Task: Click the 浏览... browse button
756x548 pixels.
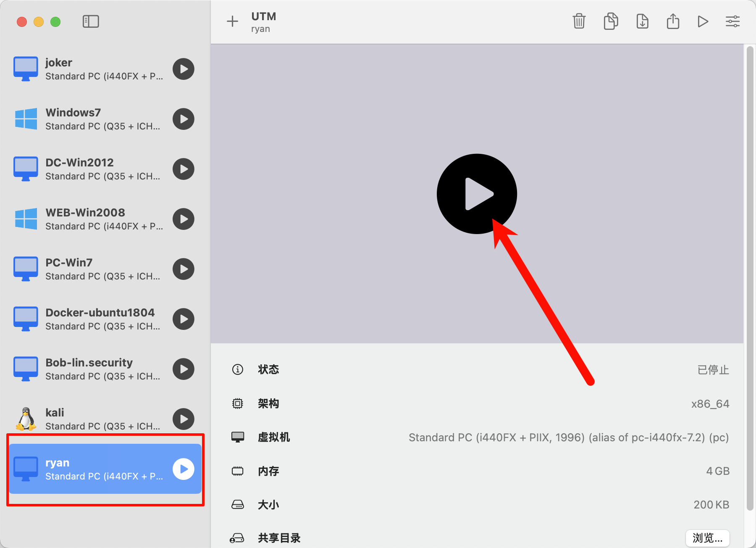Action: click(708, 538)
